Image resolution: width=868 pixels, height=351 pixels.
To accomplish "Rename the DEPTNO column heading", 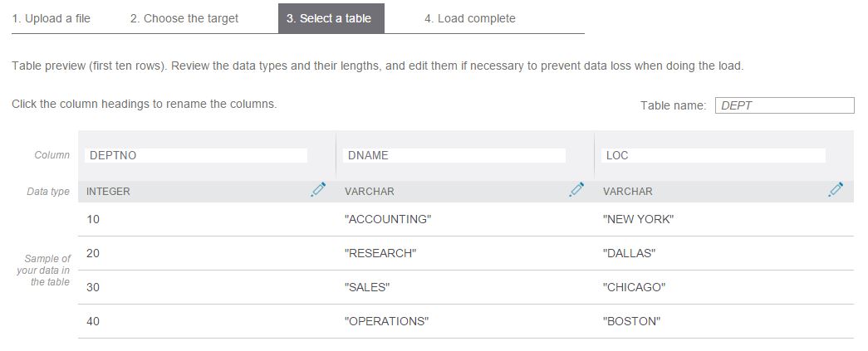I will 196,155.
